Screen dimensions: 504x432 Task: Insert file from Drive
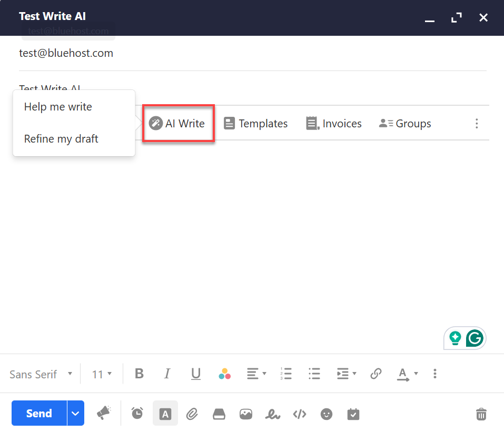click(219, 414)
